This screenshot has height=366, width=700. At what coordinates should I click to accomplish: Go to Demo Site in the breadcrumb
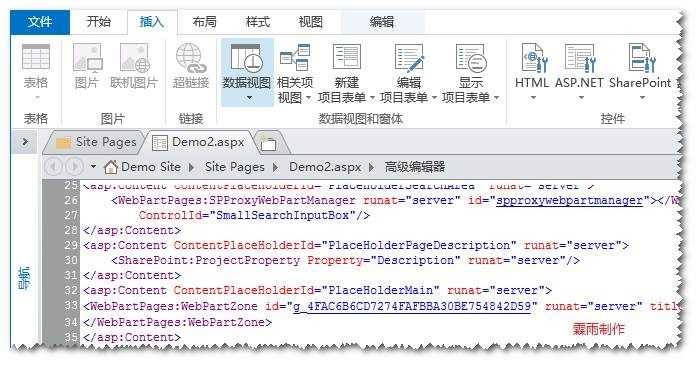[x=151, y=167]
